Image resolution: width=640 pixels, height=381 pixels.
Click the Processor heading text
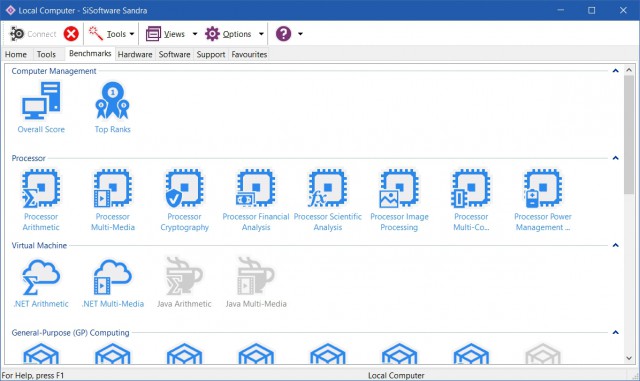click(29, 158)
